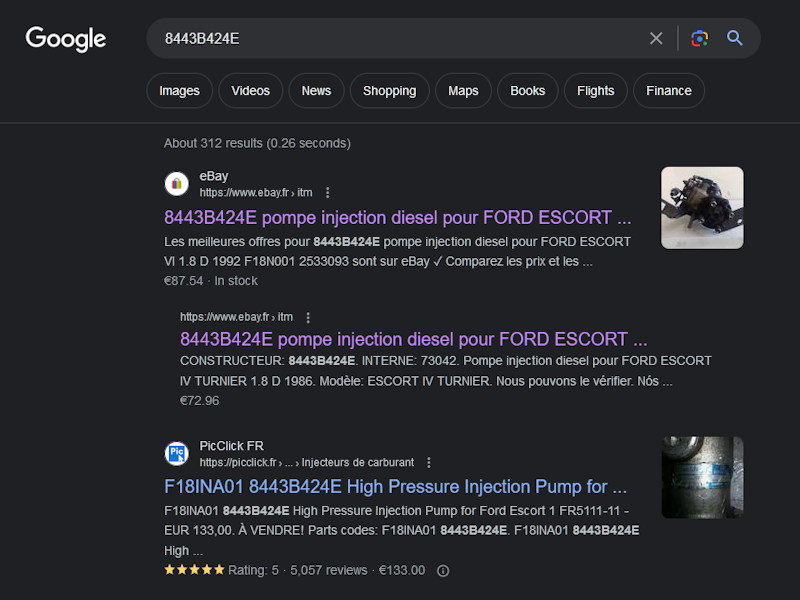The image size is (800, 600).
Task: Click the second www.ebay.fr › itm URL
Action: click(x=236, y=317)
